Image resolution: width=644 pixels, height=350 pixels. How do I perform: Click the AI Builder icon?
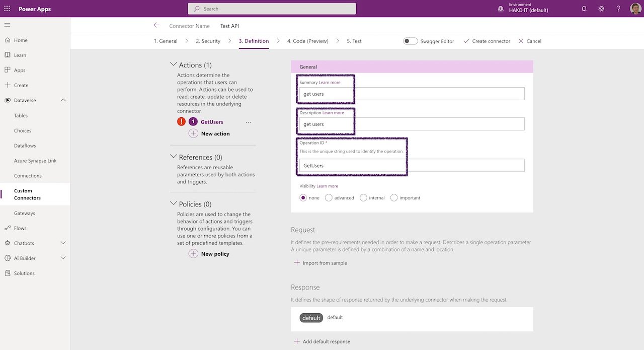7,258
